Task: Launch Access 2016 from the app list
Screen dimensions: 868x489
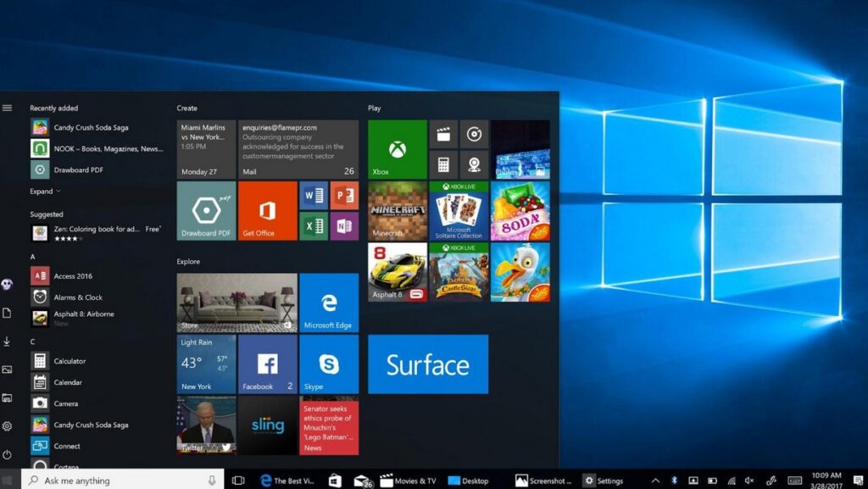Action: coord(97,276)
